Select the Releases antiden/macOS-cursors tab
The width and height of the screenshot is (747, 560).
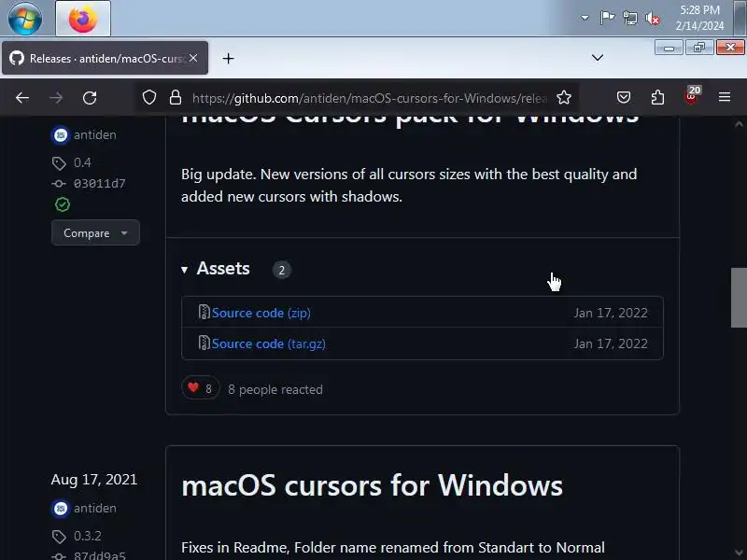tap(105, 58)
